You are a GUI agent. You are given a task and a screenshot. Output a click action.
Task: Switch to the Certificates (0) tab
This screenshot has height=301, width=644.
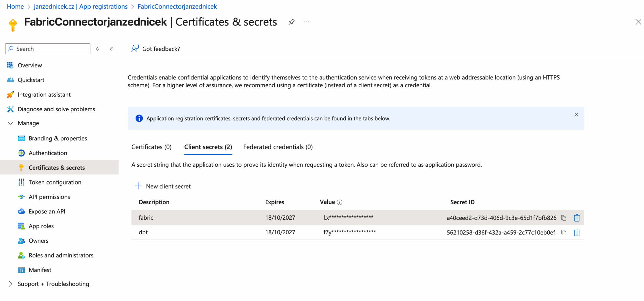(x=151, y=147)
